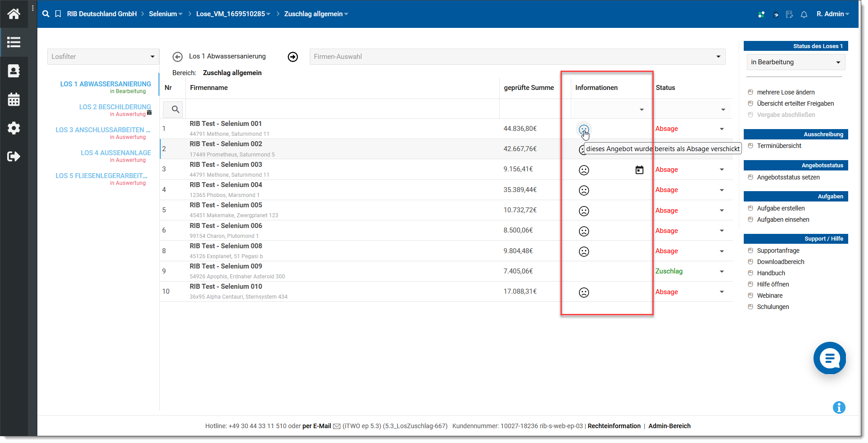Open Handbuch link
The image size is (868, 443).
pyautogui.click(x=771, y=273)
